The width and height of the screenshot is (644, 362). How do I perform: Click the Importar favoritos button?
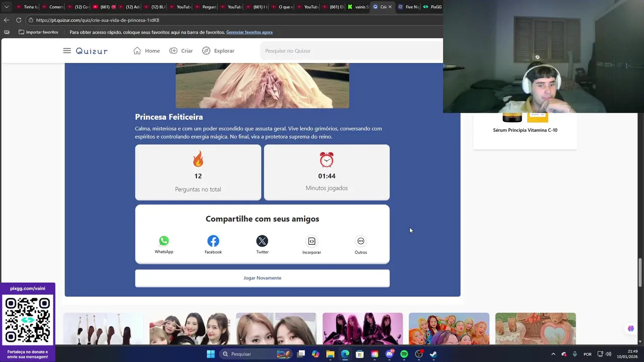tap(38, 32)
